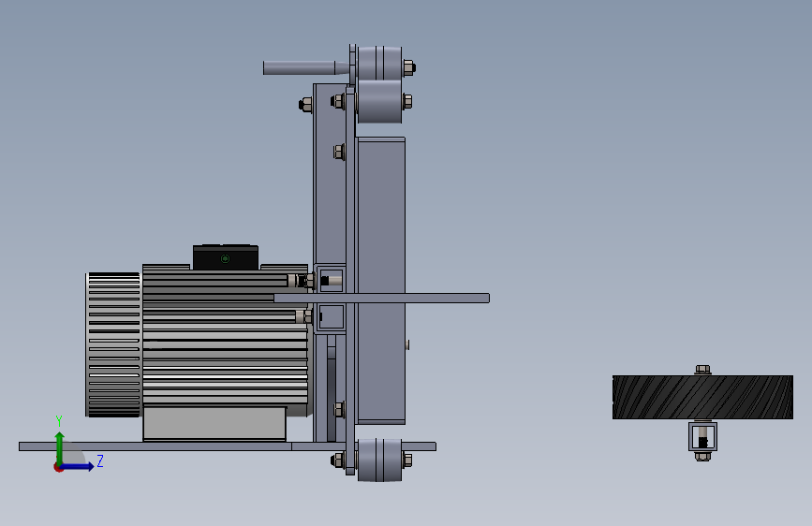Select the small knob on guard's right edge
This screenshot has height=526, width=812.
407,344
